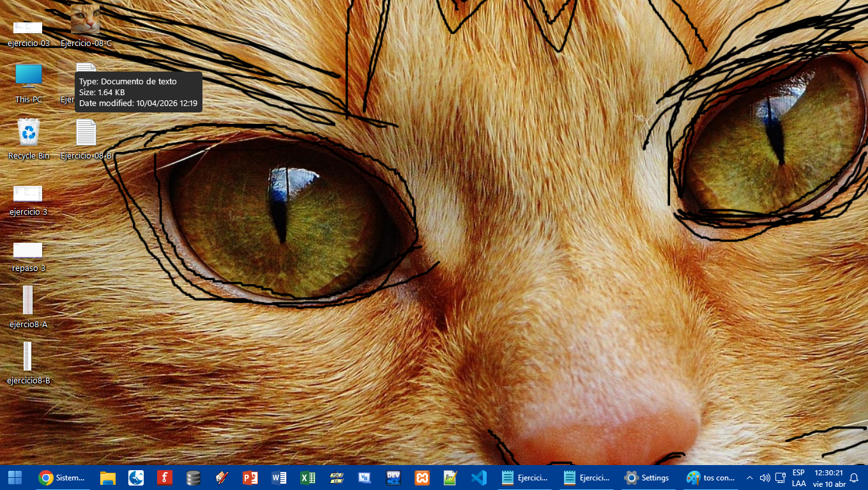Screen dimensions: 868x490
Task: Open the ESP LAA input language switcher
Action: pos(798,477)
